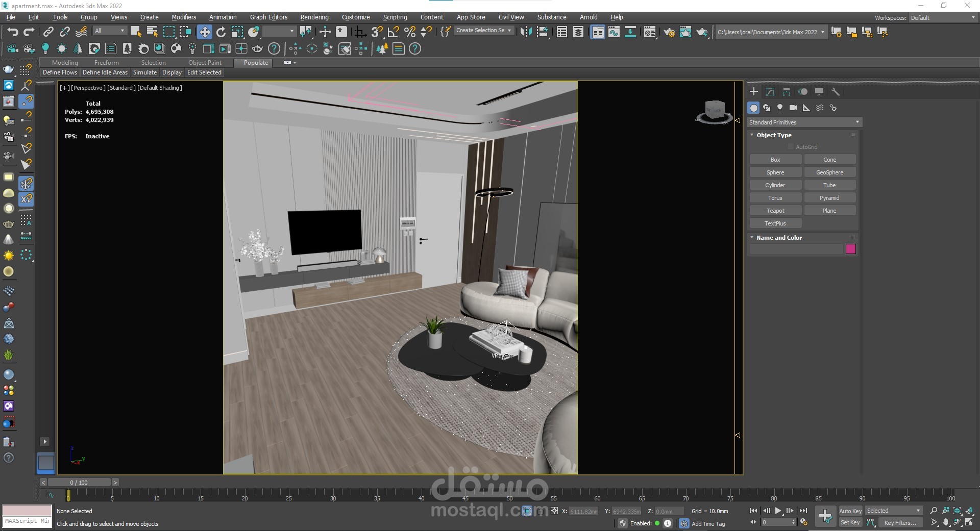Click the Unlink Selection chain icon
The height and width of the screenshot is (531, 980).
65,32
